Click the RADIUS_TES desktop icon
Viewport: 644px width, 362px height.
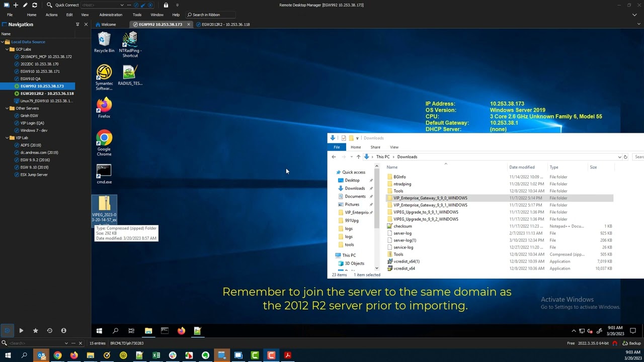pos(130,75)
